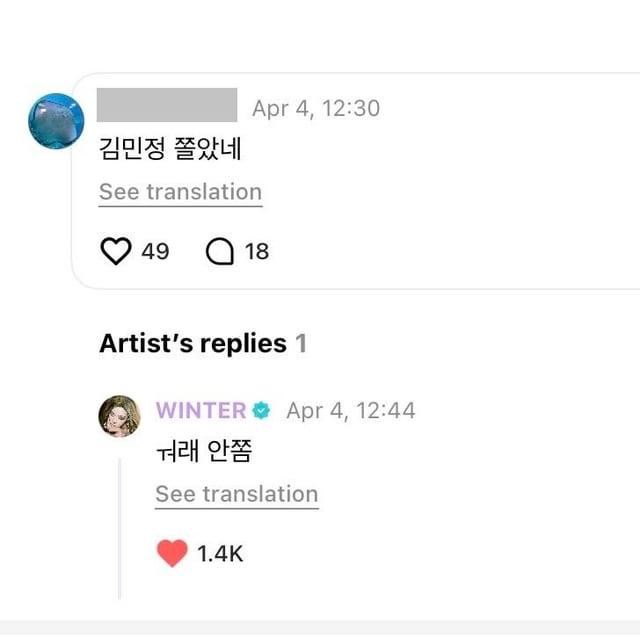Open WINTER's profile picture

click(x=119, y=415)
